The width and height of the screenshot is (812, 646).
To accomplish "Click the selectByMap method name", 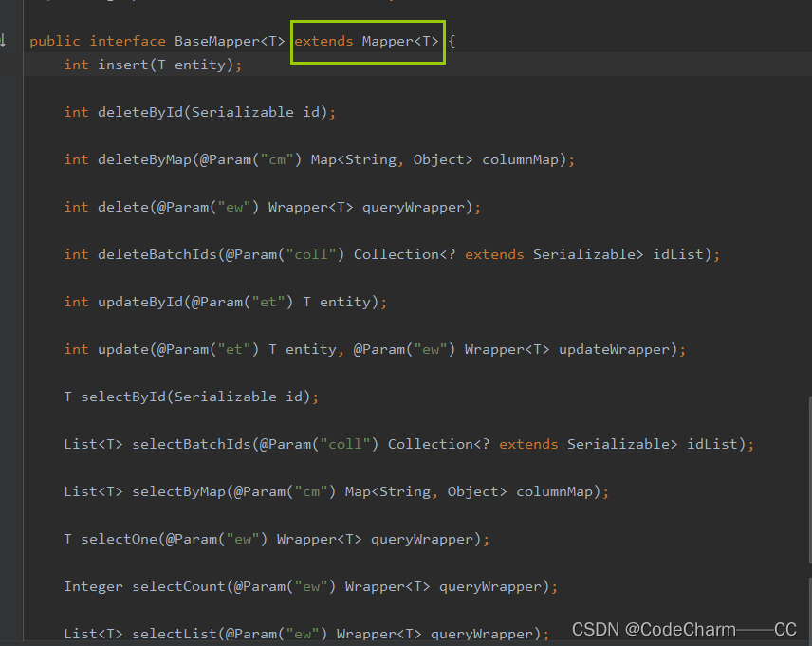I will 178,491.
